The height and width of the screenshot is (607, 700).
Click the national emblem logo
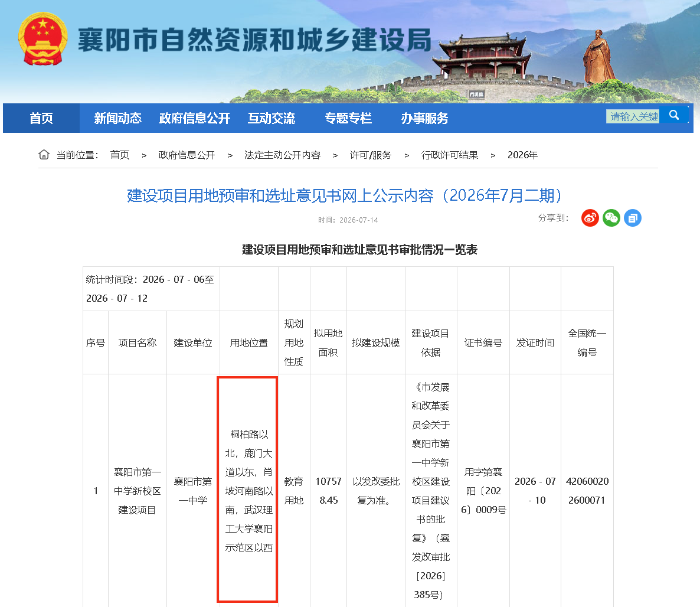(x=43, y=39)
